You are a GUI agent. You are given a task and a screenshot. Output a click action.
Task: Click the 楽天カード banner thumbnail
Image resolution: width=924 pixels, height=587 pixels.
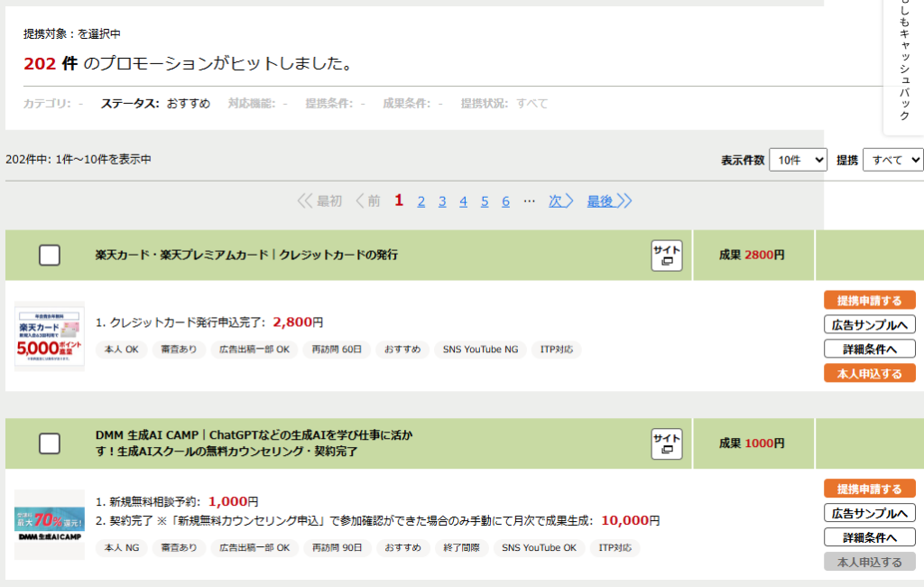click(x=50, y=336)
